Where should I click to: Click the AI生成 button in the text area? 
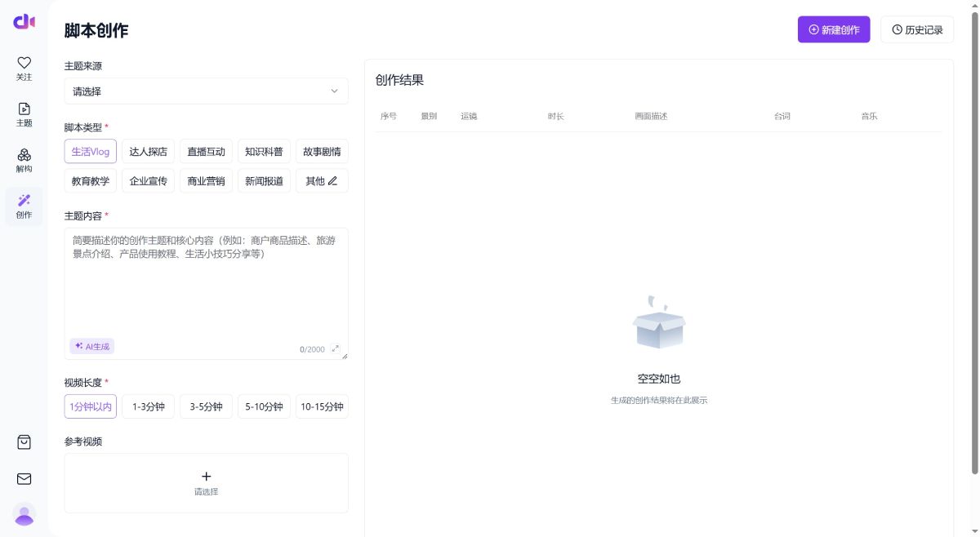91,346
